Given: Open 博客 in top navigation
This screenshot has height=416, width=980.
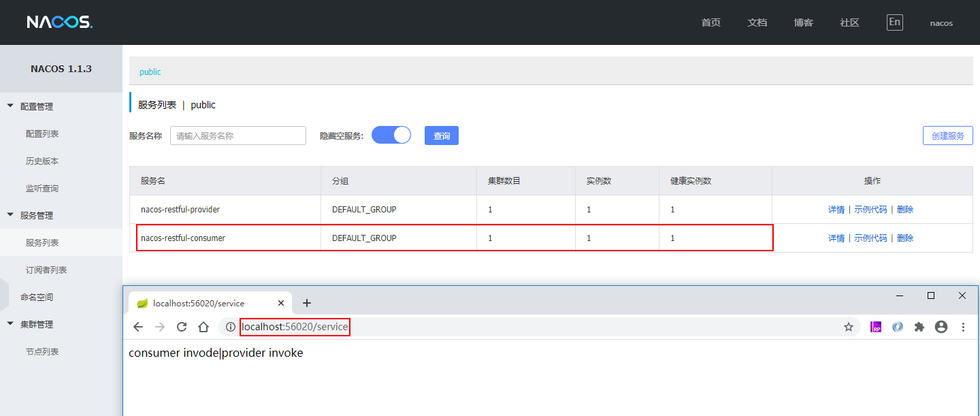Looking at the screenshot, I should (804, 22).
